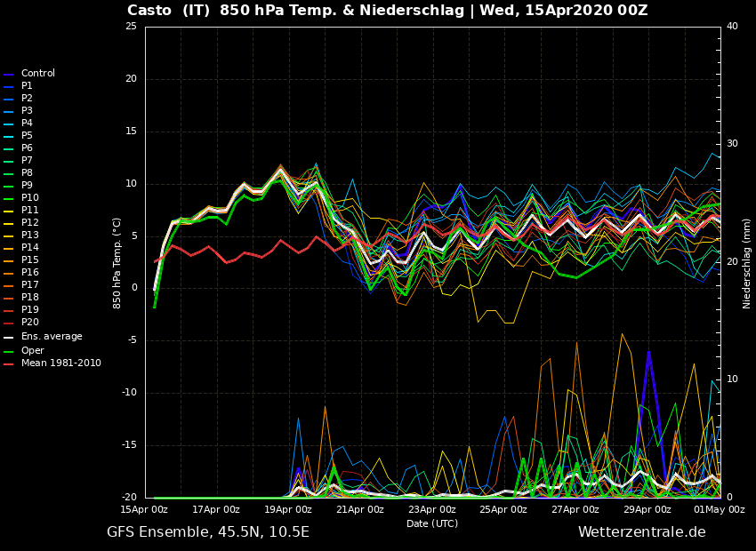Click the 25Apr 00z date tick label
Screen dimensions: 756x551
[x=503, y=509]
